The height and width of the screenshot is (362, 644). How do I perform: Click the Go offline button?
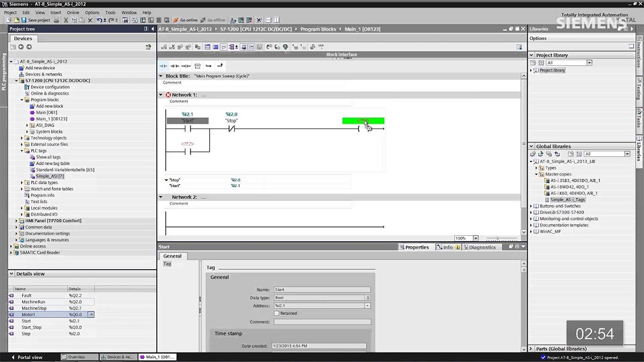(213, 20)
